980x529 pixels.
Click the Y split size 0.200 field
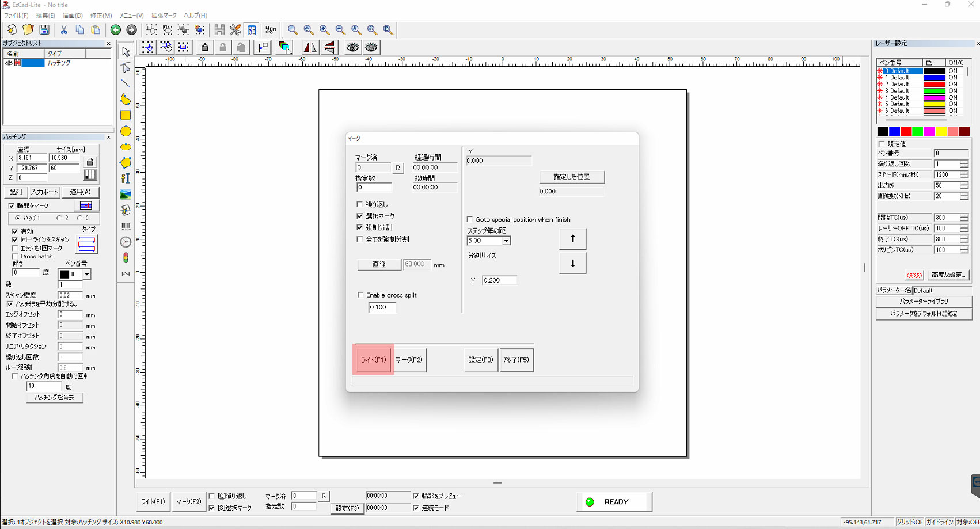point(499,280)
